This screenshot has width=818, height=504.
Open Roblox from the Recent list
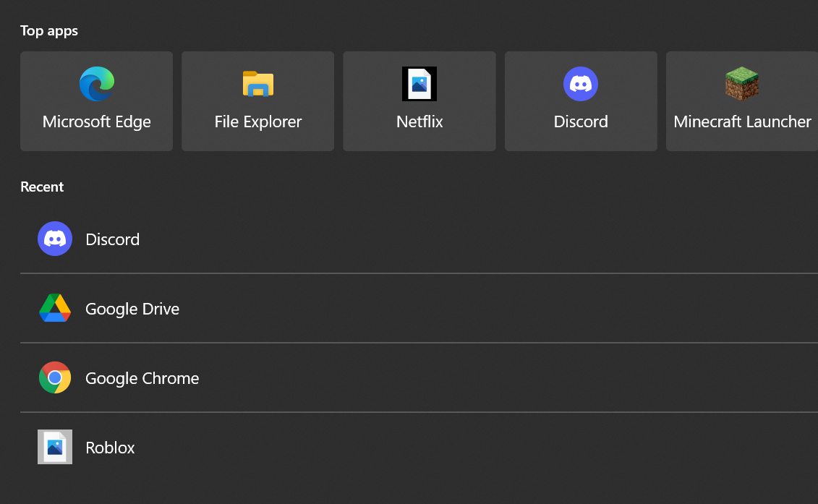click(x=110, y=447)
